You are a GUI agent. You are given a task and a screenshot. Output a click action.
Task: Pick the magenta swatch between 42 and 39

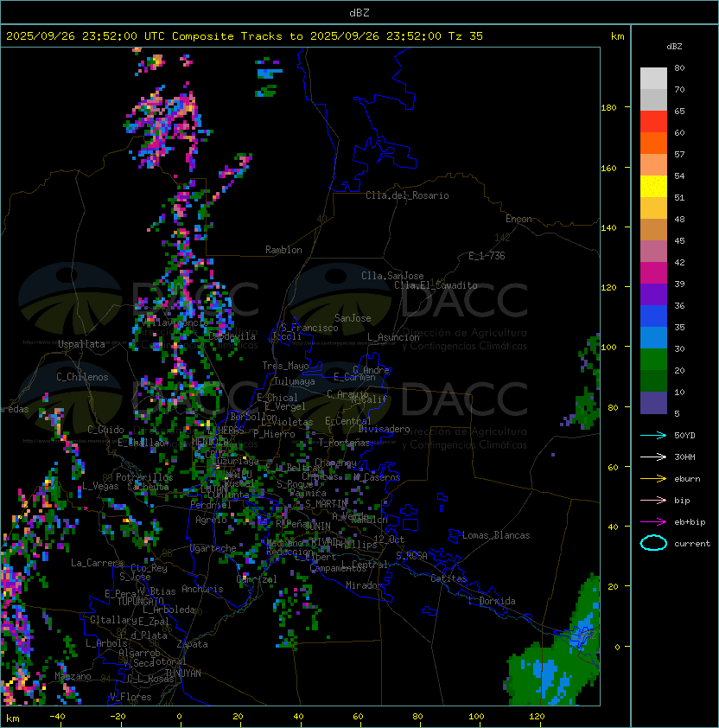click(653, 273)
